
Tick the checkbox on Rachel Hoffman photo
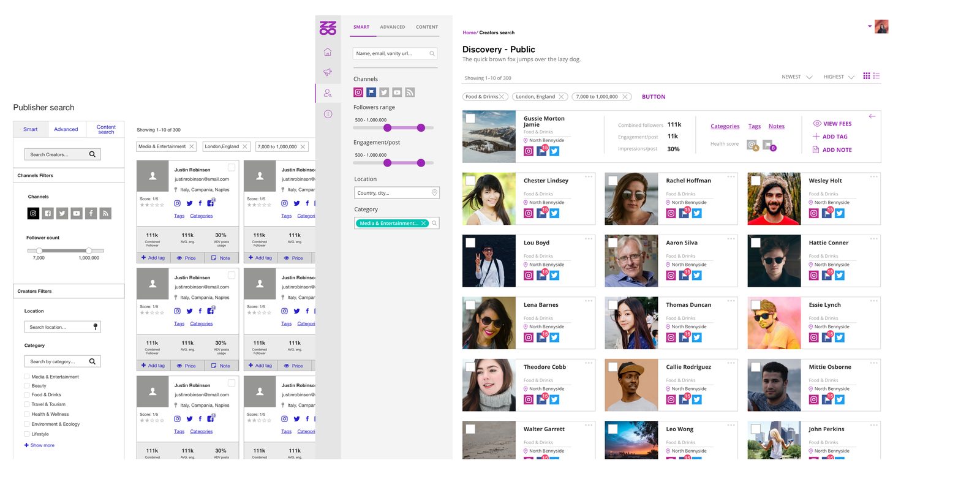coord(612,181)
